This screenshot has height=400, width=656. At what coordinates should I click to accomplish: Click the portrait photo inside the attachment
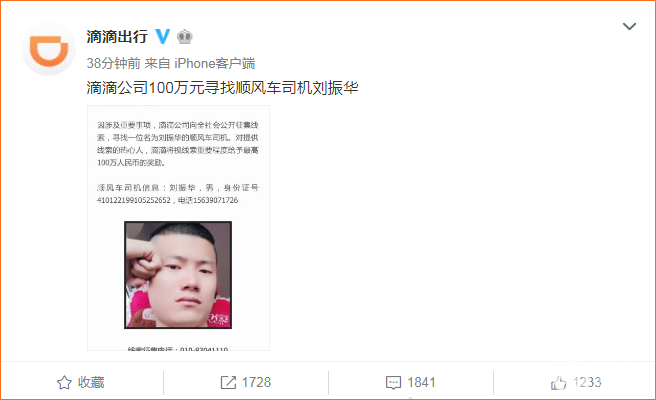(178, 275)
